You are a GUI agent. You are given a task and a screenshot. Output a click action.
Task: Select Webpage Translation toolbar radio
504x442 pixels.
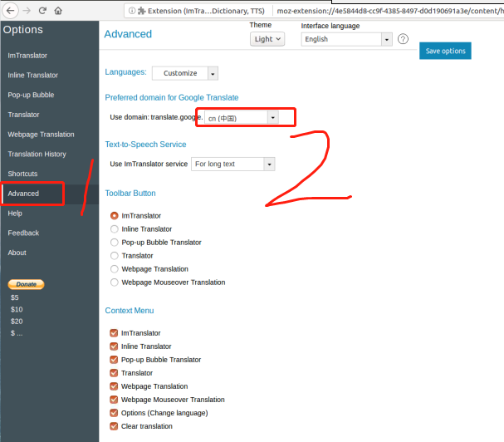coord(114,269)
